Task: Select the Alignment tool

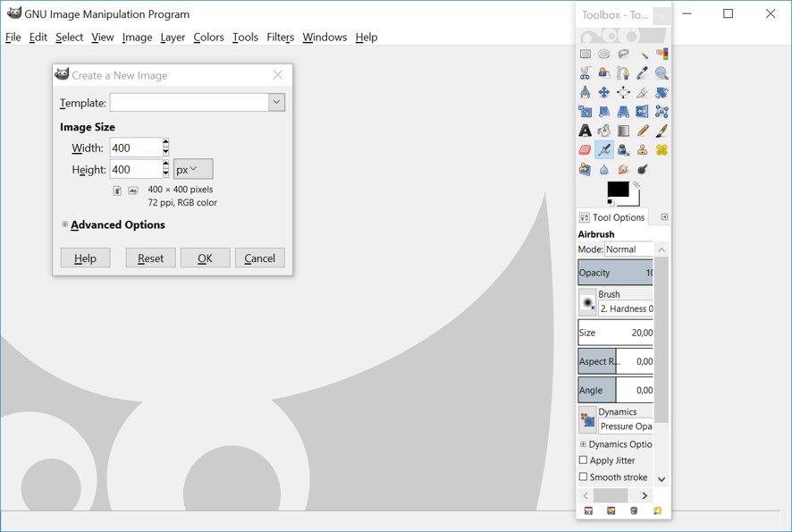Action: (623, 92)
